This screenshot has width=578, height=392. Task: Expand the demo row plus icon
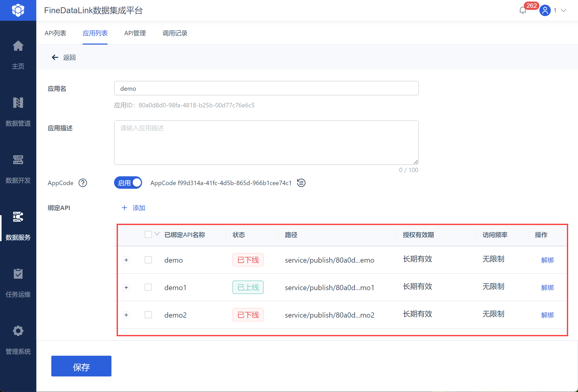(126, 260)
